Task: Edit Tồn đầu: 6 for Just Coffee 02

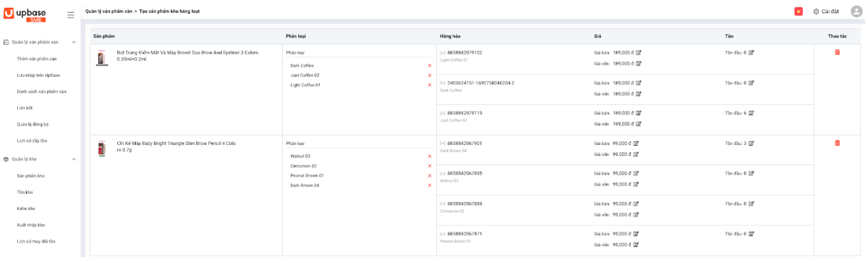Action: point(751,113)
